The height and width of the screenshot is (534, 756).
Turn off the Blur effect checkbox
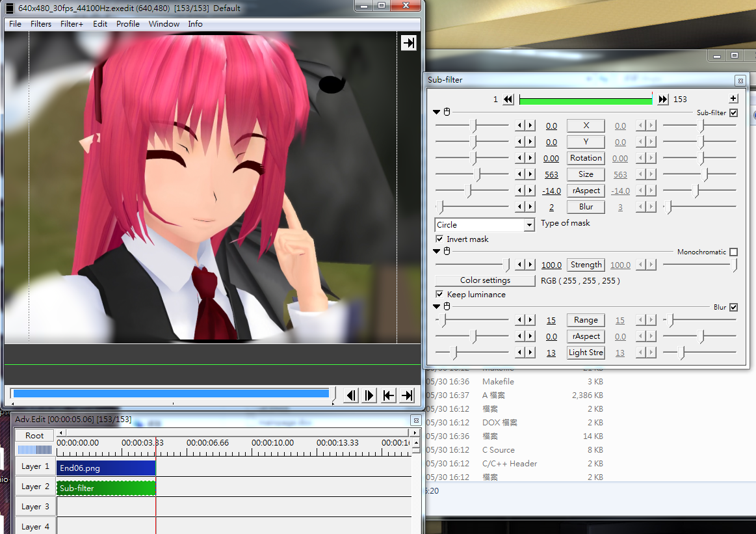point(733,307)
